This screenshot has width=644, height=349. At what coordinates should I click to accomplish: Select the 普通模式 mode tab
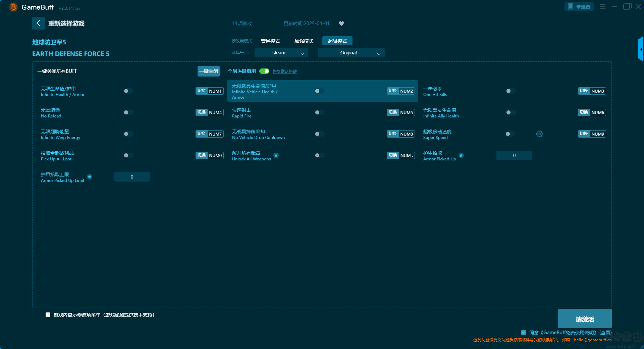click(270, 41)
